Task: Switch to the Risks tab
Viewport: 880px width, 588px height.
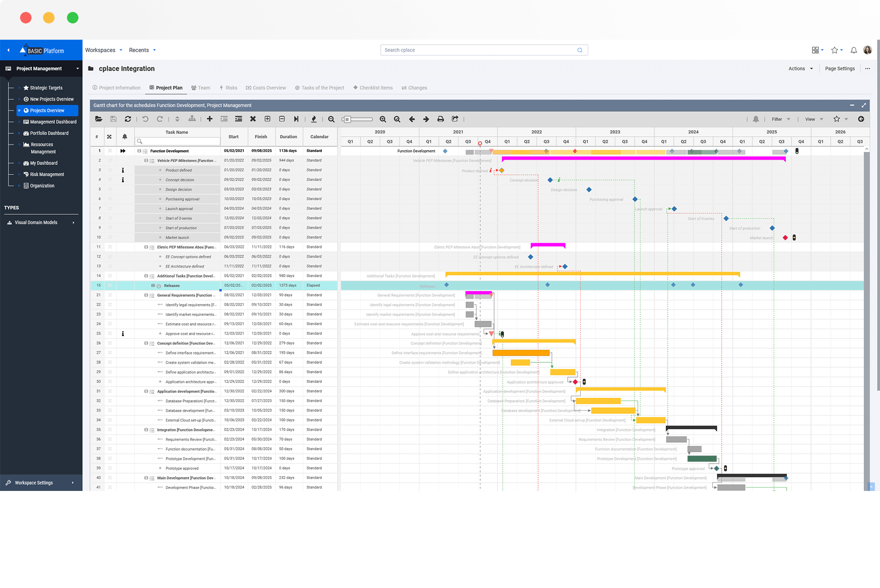Action: coord(229,88)
